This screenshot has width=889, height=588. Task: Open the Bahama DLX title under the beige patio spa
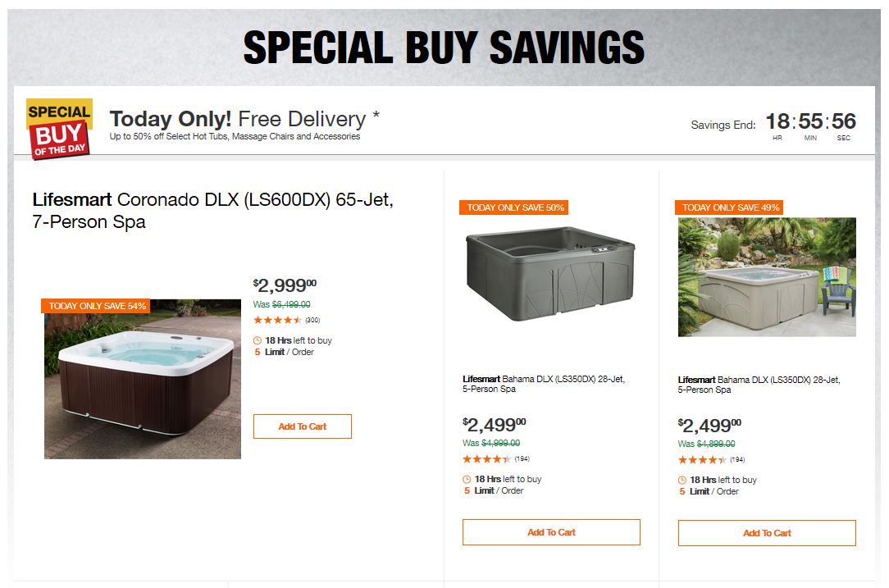[759, 385]
